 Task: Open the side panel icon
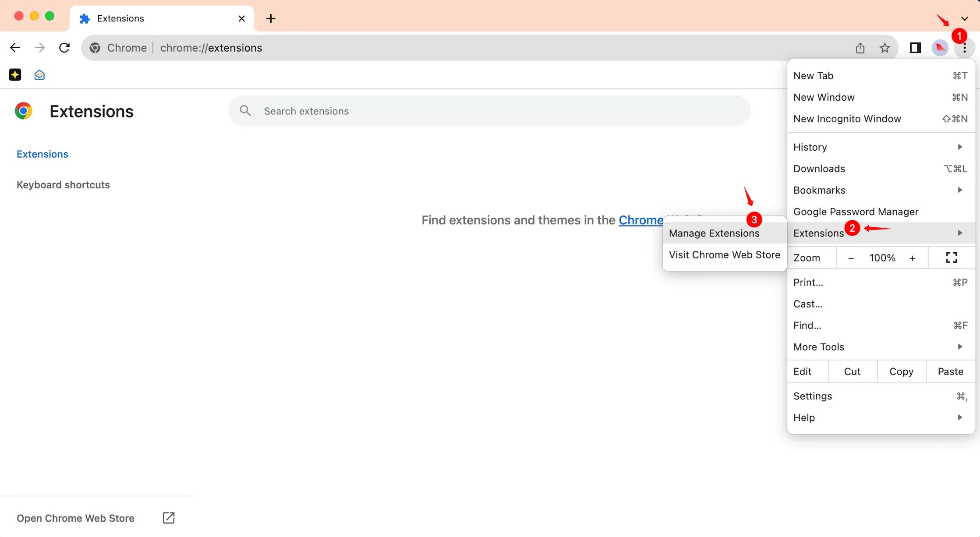(x=915, y=48)
